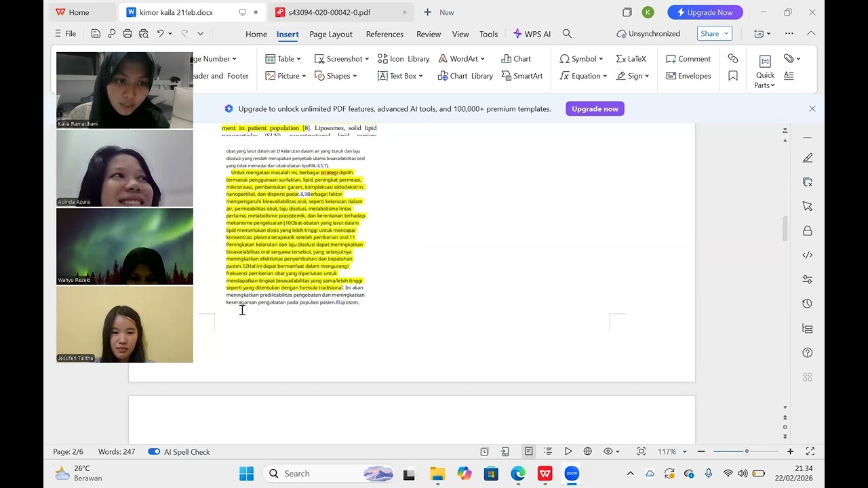The height and width of the screenshot is (488, 868).
Task: Switch to the s43094-020-00042-0.pdf document tab
Action: tap(341, 12)
